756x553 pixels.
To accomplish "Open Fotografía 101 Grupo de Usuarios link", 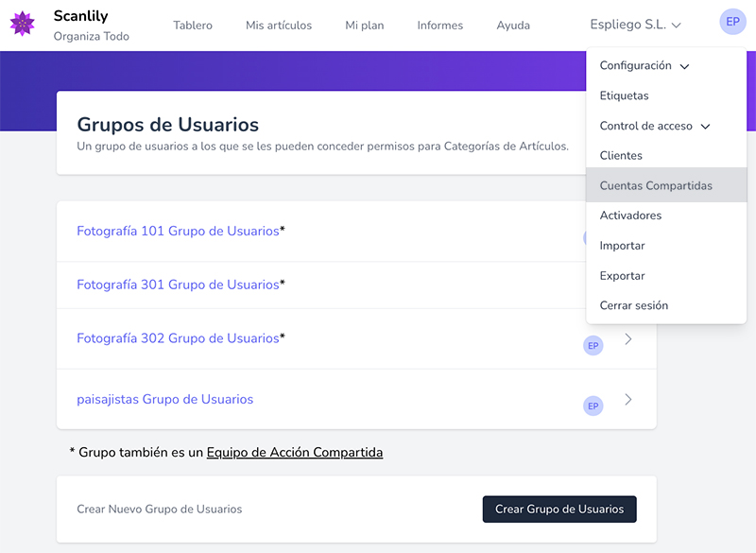I will coord(178,231).
